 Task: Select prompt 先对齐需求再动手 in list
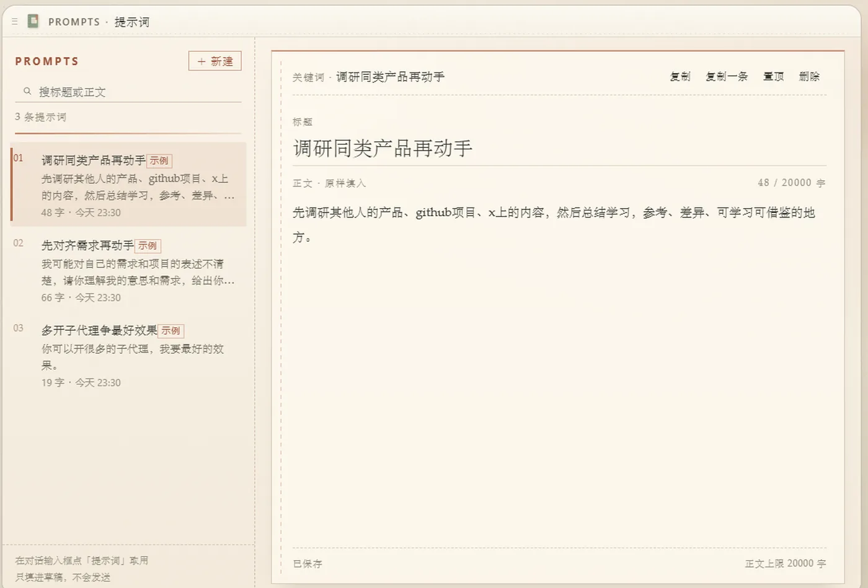[x=128, y=270]
